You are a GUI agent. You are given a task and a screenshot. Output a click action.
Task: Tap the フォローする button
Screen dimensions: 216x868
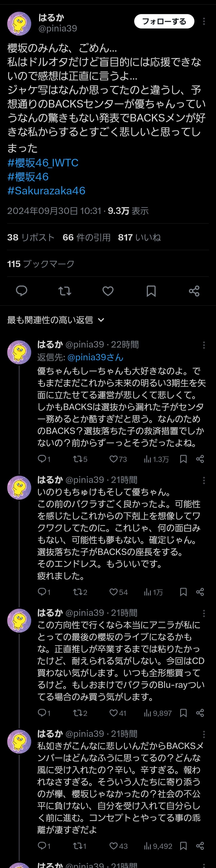[x=164, y=22]
